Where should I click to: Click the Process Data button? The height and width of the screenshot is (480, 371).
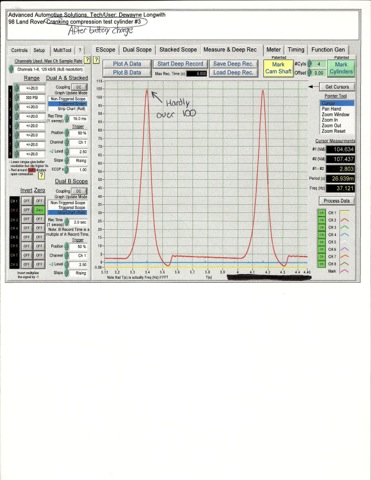[336, 201]
